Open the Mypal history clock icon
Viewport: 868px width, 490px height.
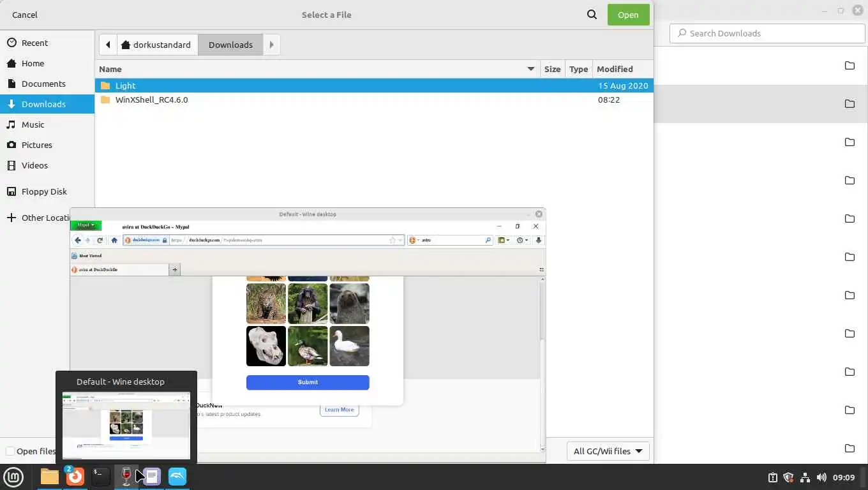coord(522,240)
